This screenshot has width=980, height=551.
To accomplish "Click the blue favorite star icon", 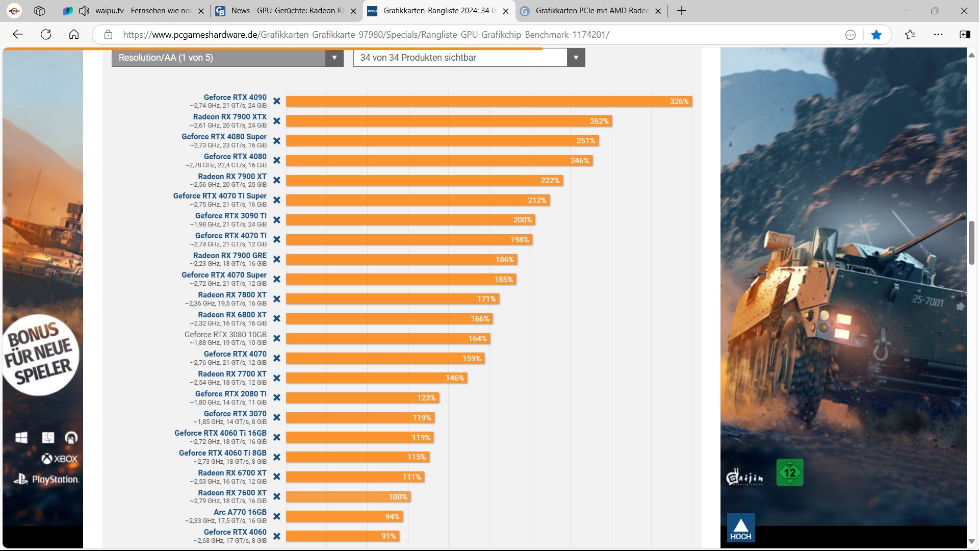I will pyautogui.click(x=876, y=35).
